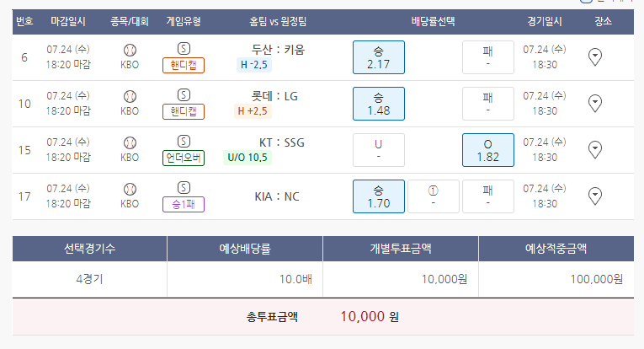Click S single-bet icon in game 15
Screen dimensions: 644x349
click(184, 142)
